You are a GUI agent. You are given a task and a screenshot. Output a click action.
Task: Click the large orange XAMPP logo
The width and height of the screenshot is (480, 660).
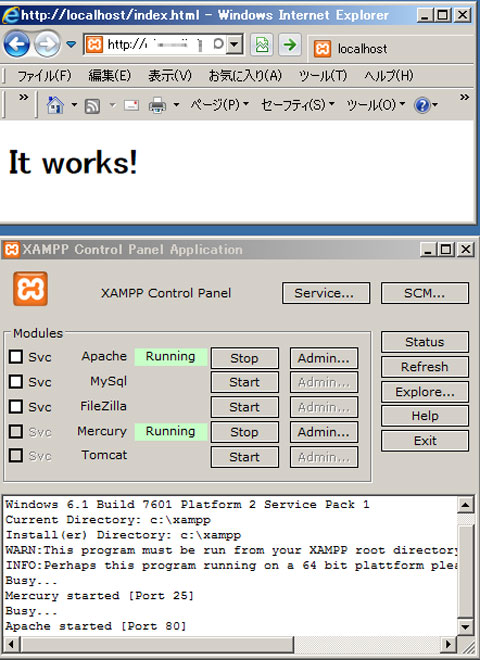click(x=30, y=288)
